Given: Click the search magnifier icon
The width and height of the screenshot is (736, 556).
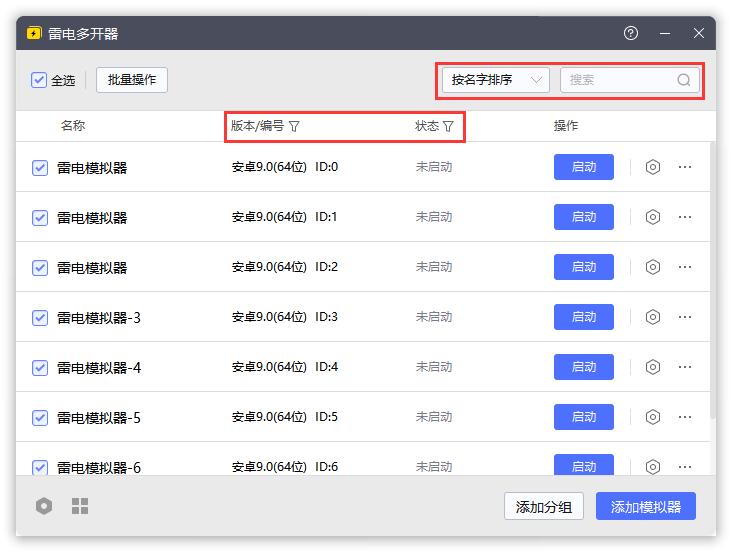Looking at the screenshot, I should (684, 80).
